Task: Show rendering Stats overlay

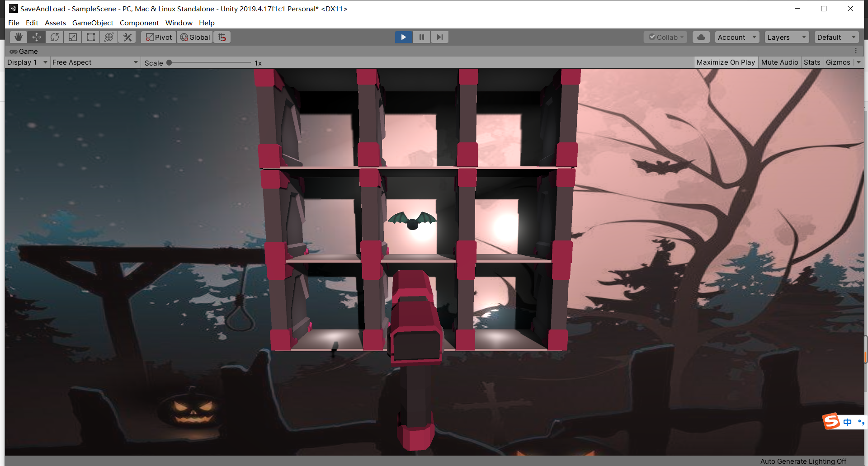Action: click(811, 62)
